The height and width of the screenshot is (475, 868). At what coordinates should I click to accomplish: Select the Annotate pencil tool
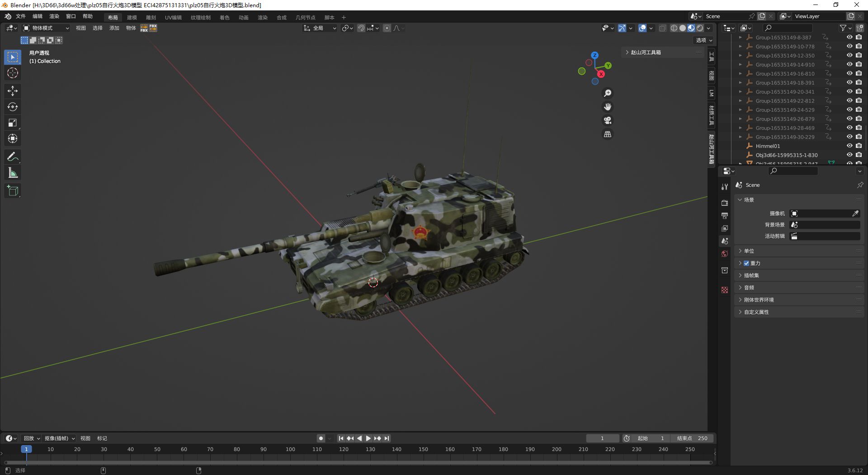(13, 157)
